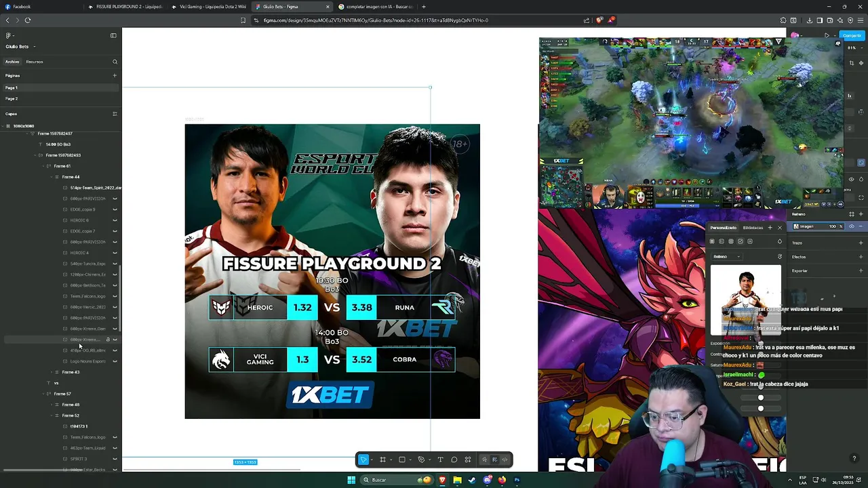
Task: Add a new page with plus icon
Action: click(115, 75)
